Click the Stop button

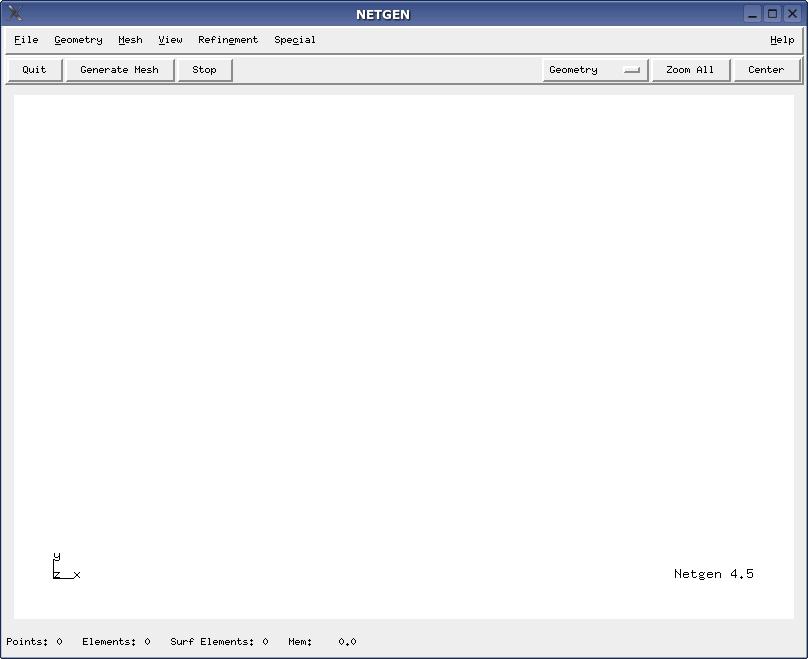click(x=205, y=70)
